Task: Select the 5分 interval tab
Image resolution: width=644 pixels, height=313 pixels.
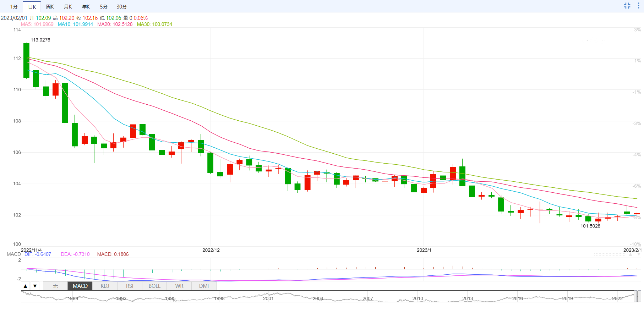Action: tap(104, 7)
